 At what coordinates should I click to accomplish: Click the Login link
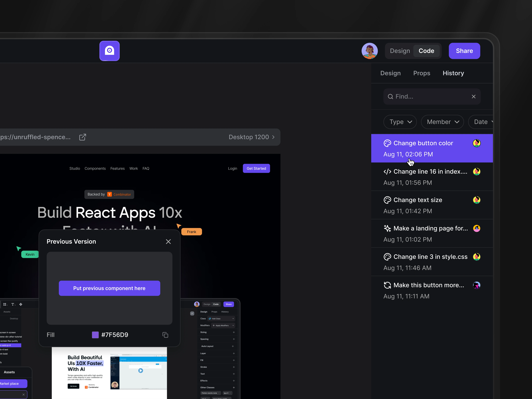(232, 168)
